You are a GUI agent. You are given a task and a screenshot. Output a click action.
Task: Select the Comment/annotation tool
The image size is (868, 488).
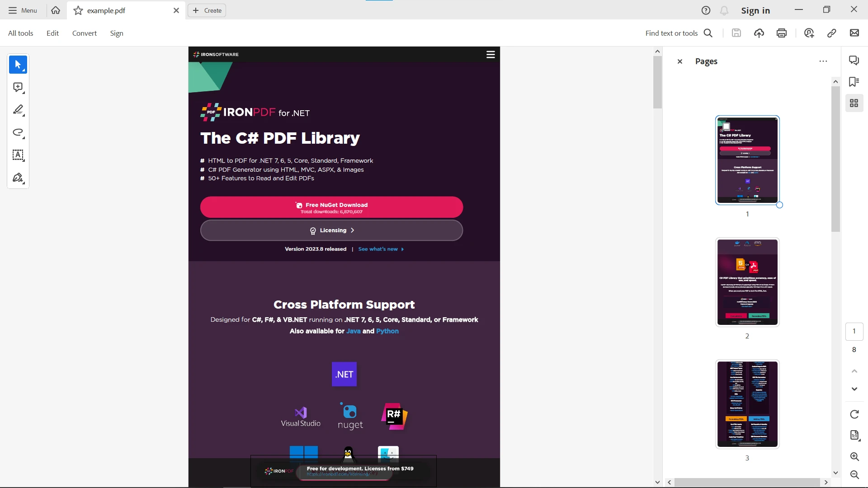tap(18, 87)
